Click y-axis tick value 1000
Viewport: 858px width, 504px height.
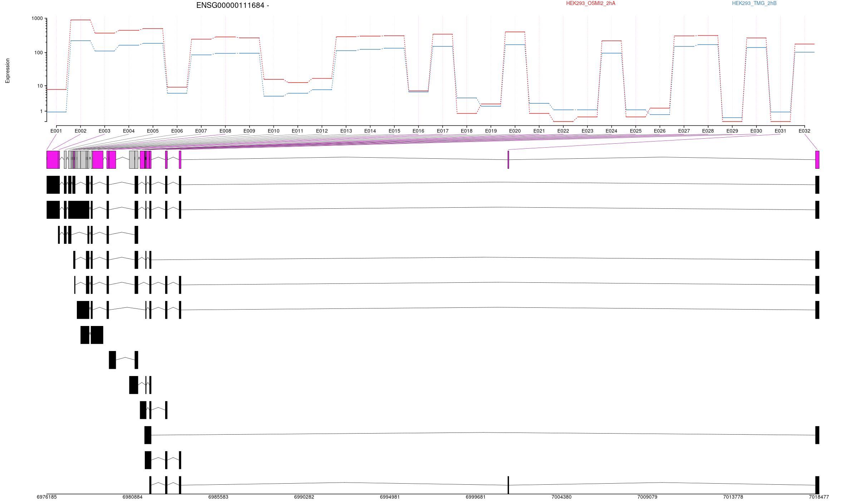37,19
